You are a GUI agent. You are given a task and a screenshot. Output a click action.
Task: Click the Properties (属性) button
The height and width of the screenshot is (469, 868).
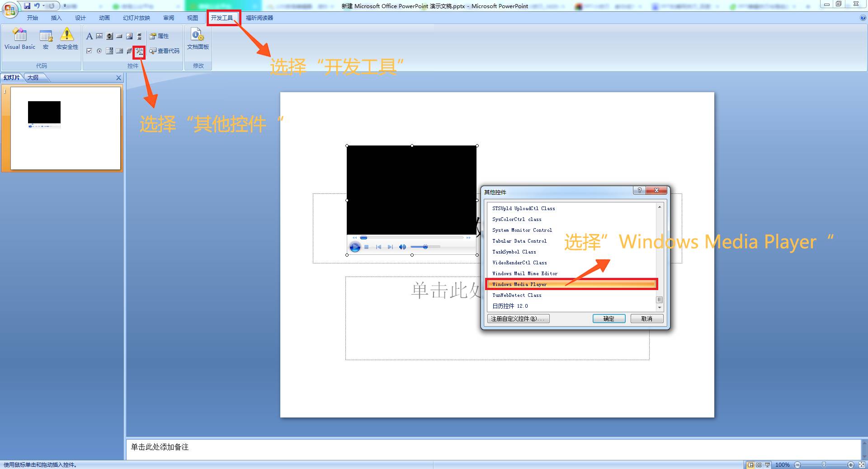point(159,36)
